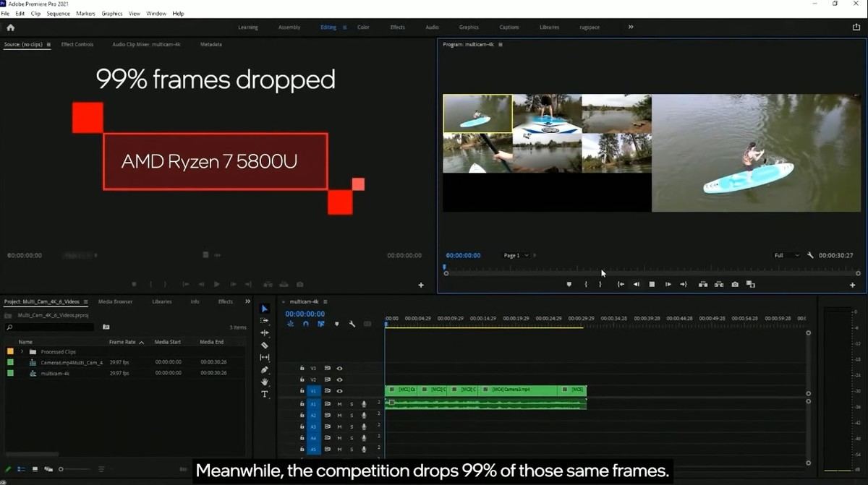Open timeline display settings wrench
The height and width of the screenshot is (485, 868).
point(352,324)
